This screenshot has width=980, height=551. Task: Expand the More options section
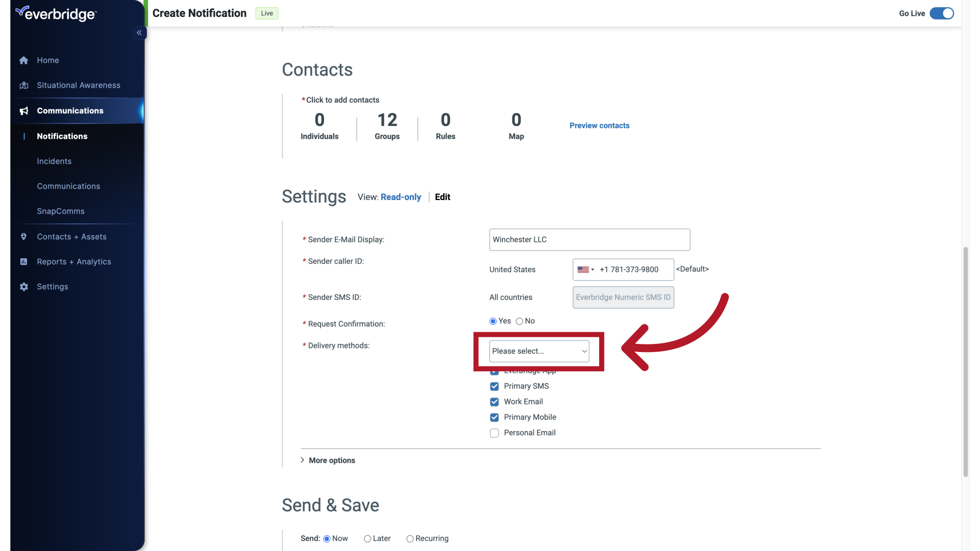(332, 460)
